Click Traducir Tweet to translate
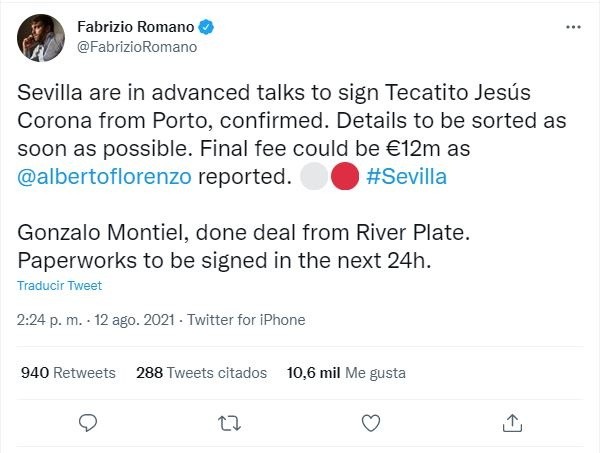The width and height of the screenshot is (605, 453). pyautogui.click(x=59, y=286)
